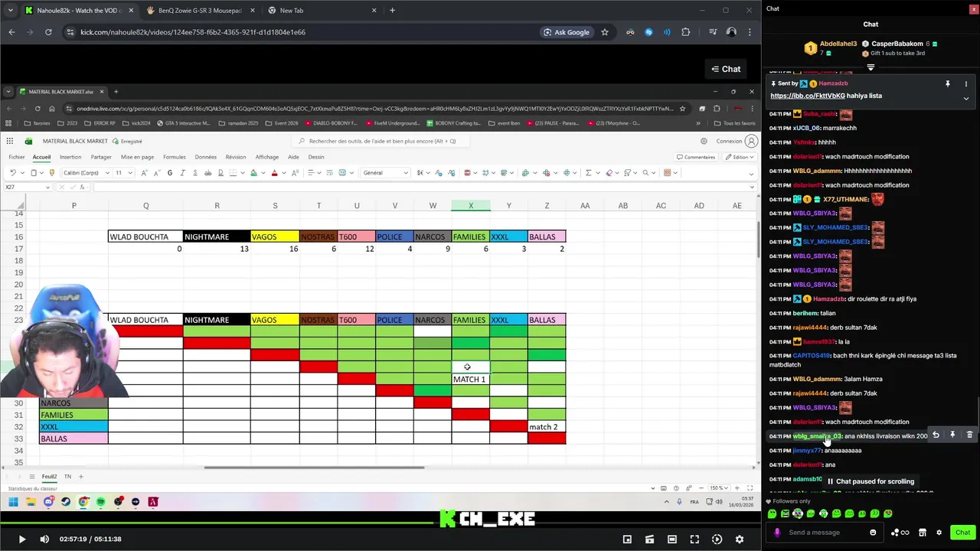
Task: Click the streamed Windows Start button
Action: point(13,502)
